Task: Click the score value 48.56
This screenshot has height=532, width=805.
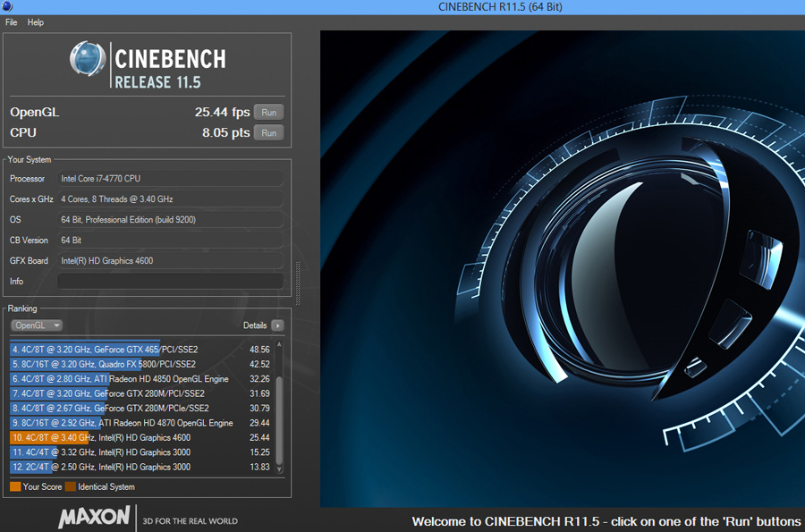Action: click(x=259, y=350)
